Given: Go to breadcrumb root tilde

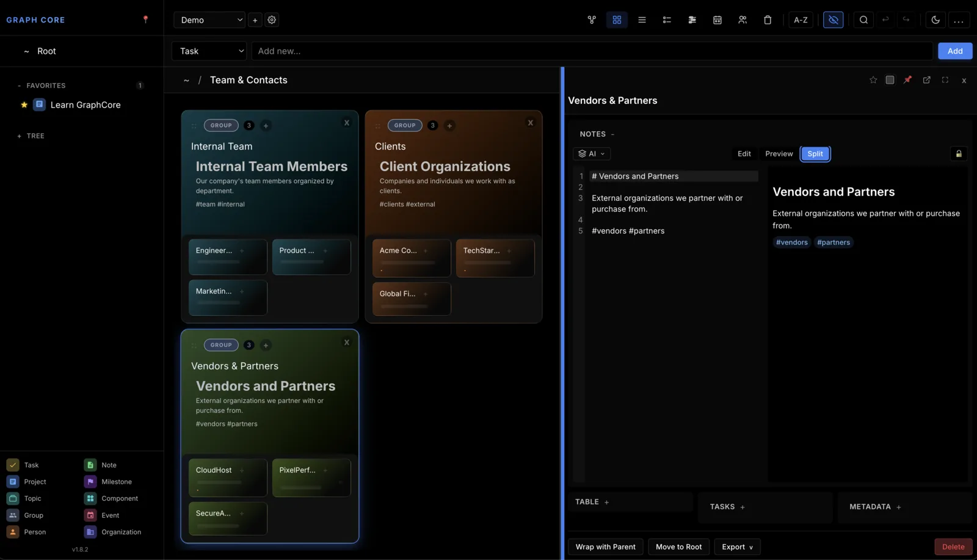Looking at the screenshot, I should [186, 80].
